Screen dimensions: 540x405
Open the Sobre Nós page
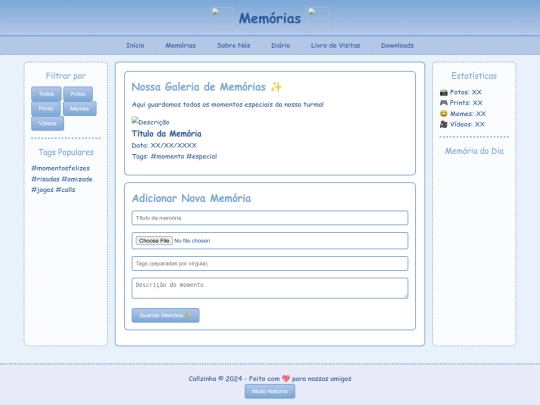pos(233,45)
